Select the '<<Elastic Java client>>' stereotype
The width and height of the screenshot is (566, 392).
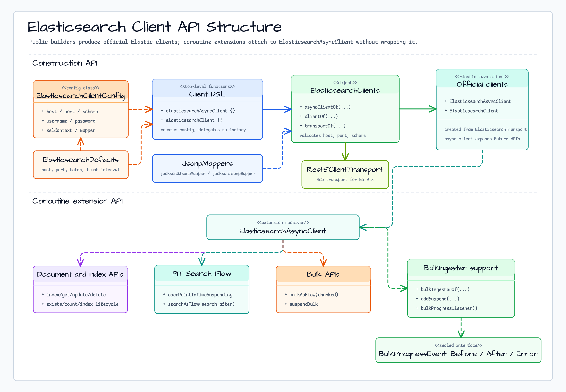482,76
